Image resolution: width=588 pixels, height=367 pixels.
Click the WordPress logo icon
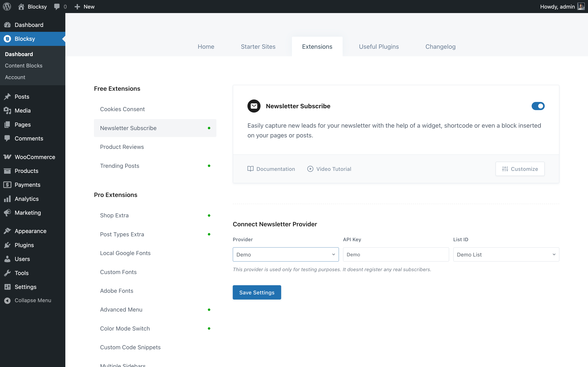pyautogui.click(x=7, y=7)
